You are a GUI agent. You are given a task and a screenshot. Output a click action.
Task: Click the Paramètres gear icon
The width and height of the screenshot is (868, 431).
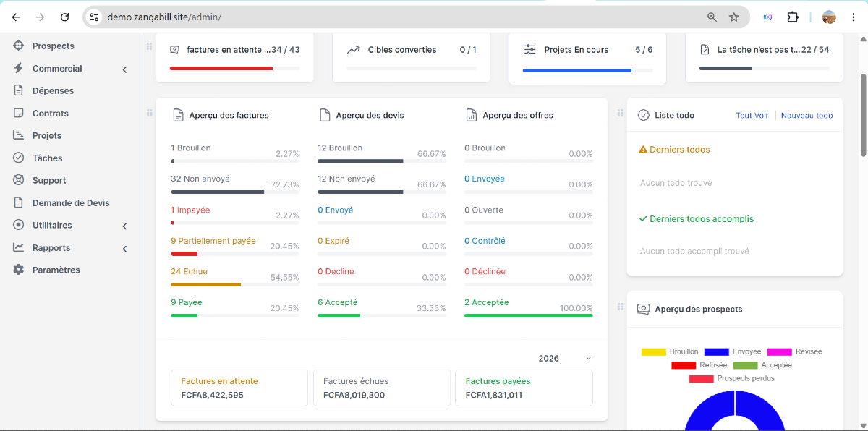point(19,270)
